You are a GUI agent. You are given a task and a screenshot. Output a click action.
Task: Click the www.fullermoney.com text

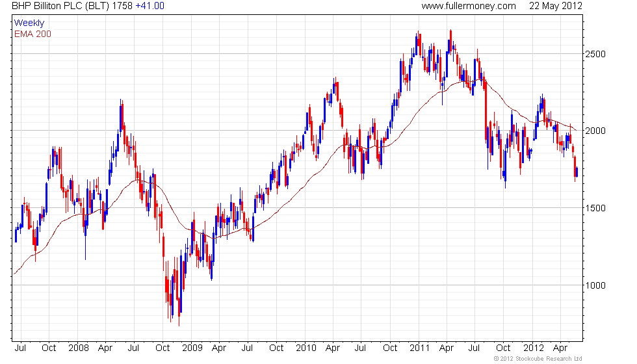[469, 6]
